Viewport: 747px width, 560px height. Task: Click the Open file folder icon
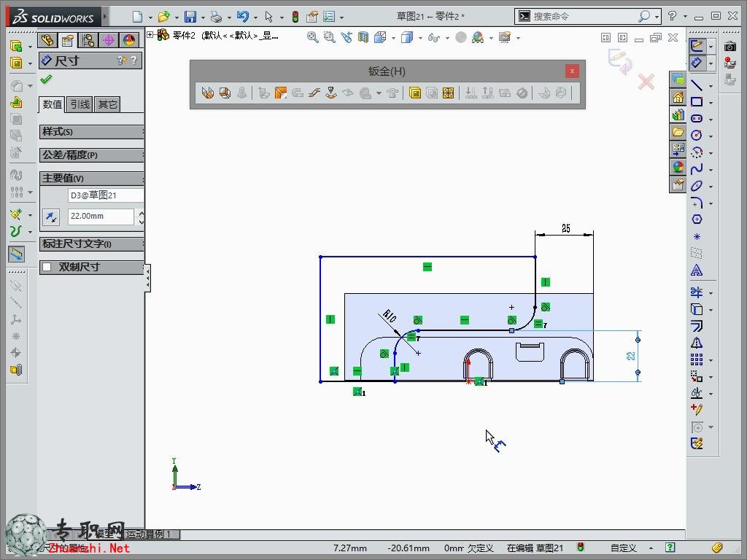coord(164,17)
